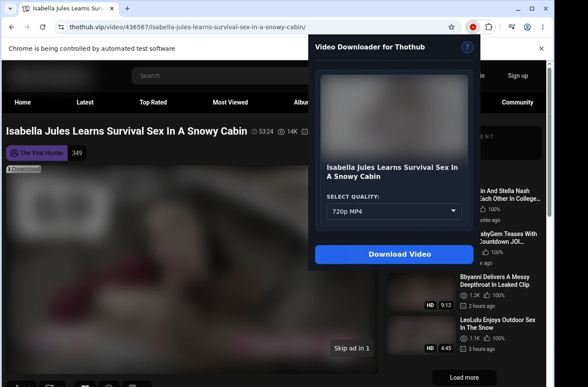Image resolution: width=588 pixels, height=387 pixels.
Task: Click the small Download link above the player
Action: click(24, 169)
